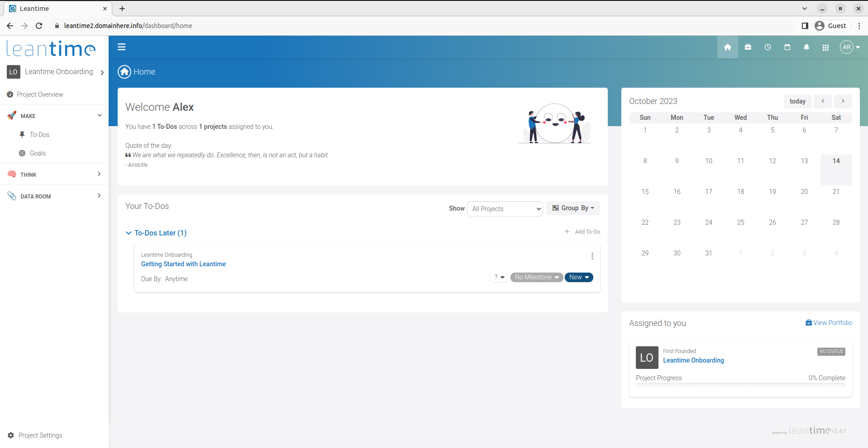
Task: Go to next month in calendar
Action: click(843, 101)
